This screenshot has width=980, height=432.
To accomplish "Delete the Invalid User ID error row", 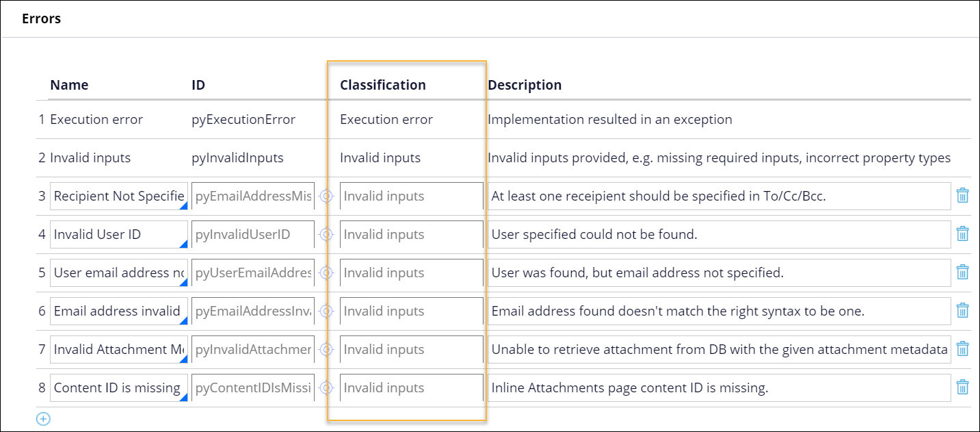I will click(962, 234).
